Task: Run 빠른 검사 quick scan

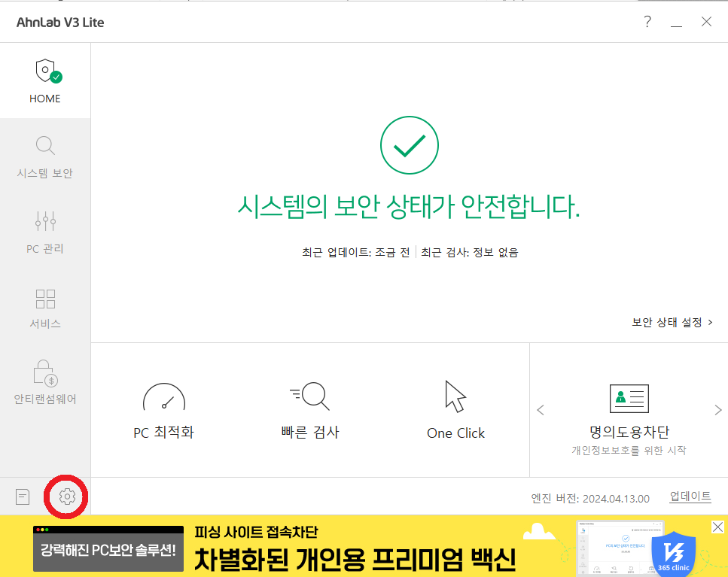Action: [310, 411]
